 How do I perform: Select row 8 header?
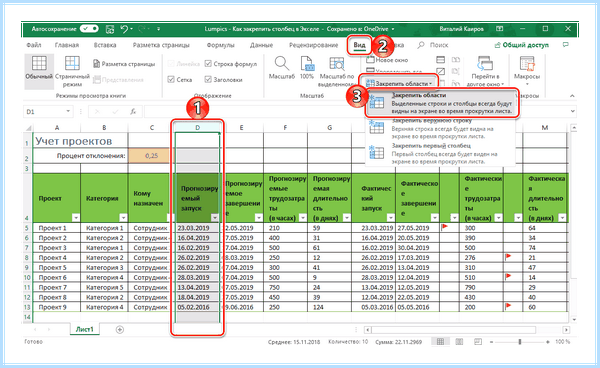(28, 258)
